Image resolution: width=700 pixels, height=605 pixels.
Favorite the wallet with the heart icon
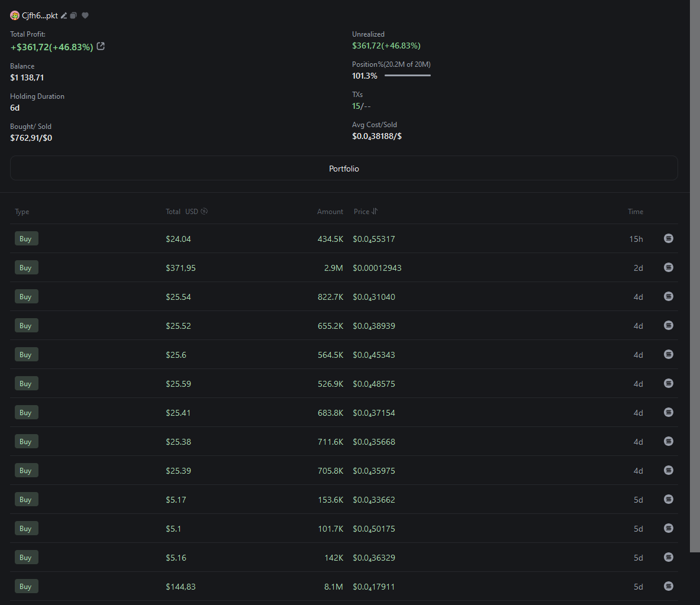tap(85, 15)
